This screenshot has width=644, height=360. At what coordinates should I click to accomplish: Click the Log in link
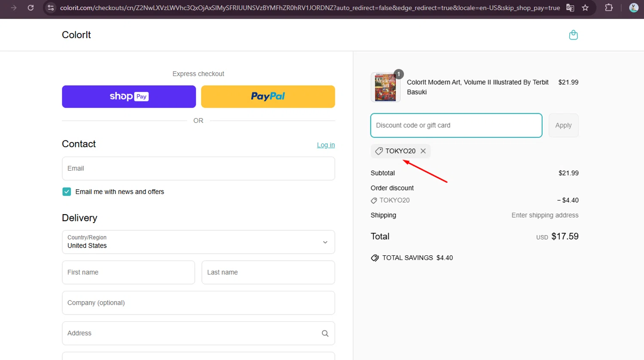point(326,145)
